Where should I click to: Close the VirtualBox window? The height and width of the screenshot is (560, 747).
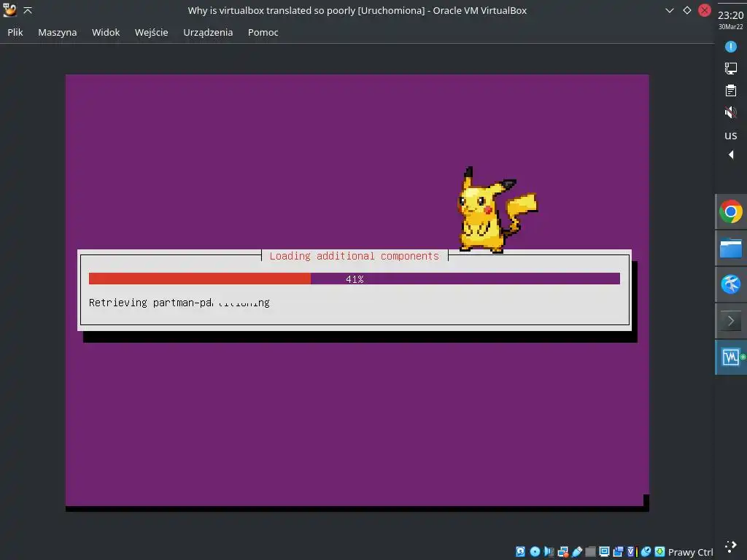tap(705, 10)
